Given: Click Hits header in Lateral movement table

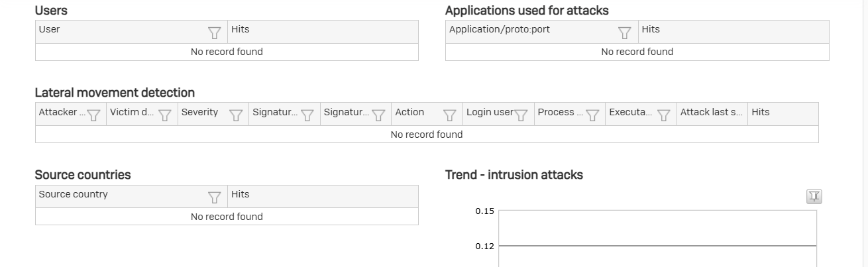Looking at the screenshot, I should [761, 112].
